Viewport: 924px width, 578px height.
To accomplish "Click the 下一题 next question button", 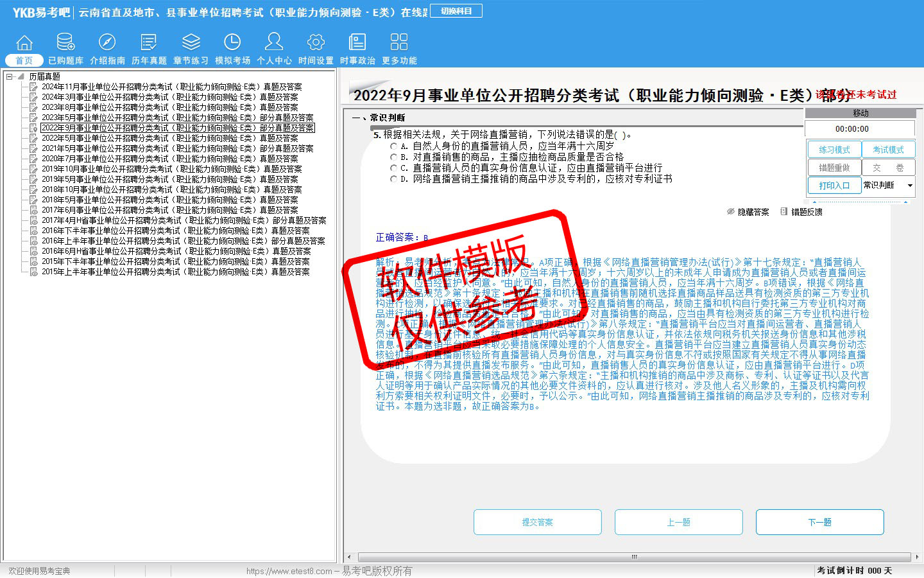I will 819,522.
